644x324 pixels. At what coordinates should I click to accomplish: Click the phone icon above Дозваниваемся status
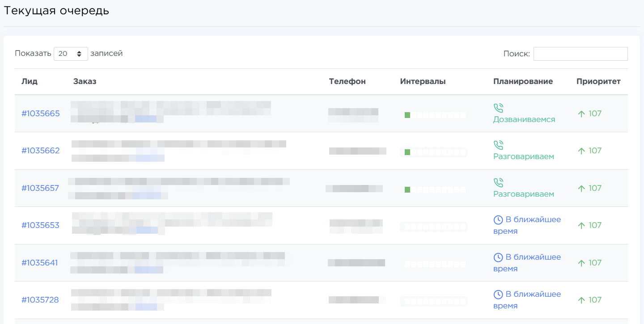point(498,108)
